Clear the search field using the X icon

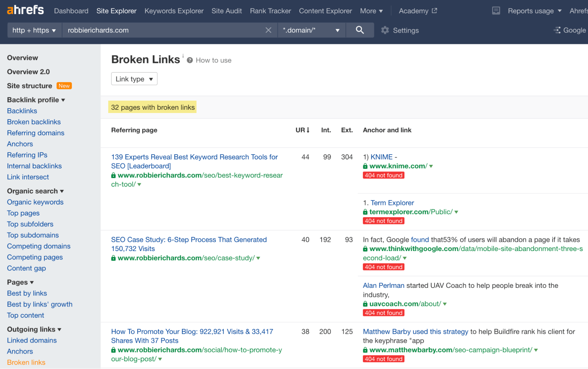click(x=268, y=30)
